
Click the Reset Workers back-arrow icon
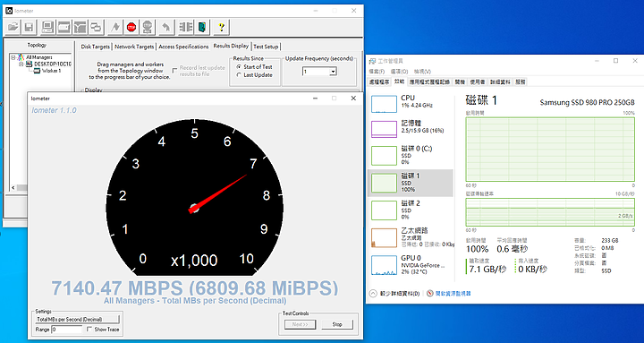(166, 27)
